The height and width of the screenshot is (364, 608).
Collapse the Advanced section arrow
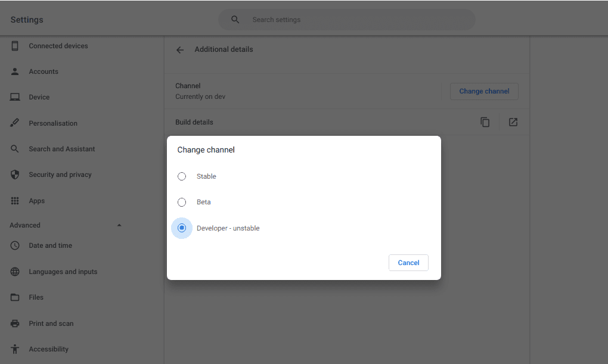[119, 225]
